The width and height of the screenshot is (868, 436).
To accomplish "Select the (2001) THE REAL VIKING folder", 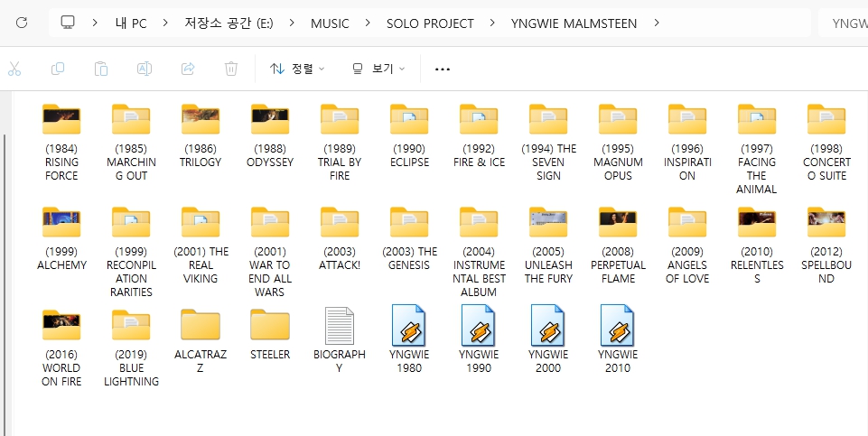I will [x=201, y=246].
